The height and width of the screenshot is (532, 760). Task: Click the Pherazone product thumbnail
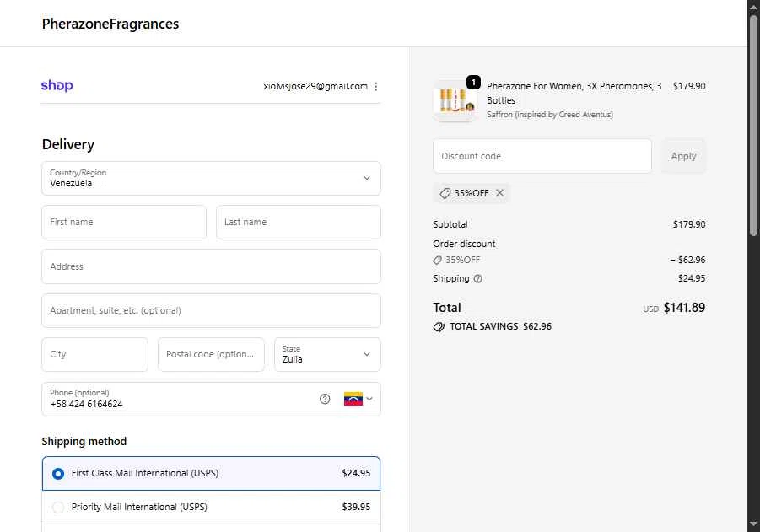tap(455, 100)
